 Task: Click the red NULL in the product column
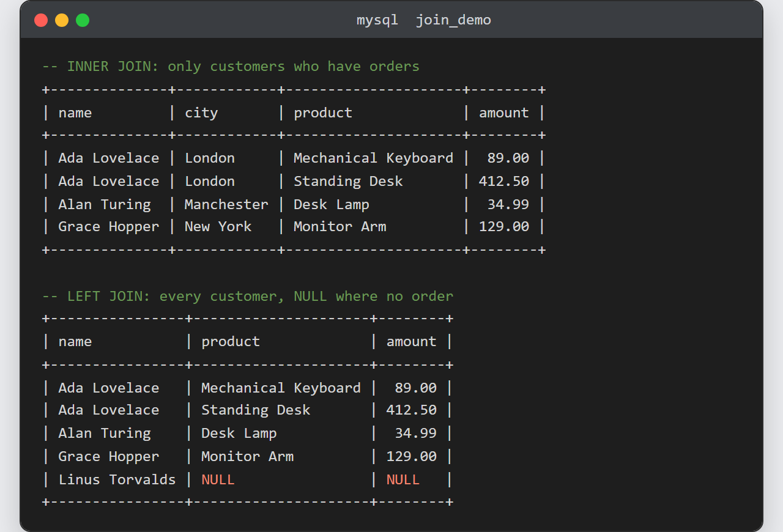click(x=218, y=479)
